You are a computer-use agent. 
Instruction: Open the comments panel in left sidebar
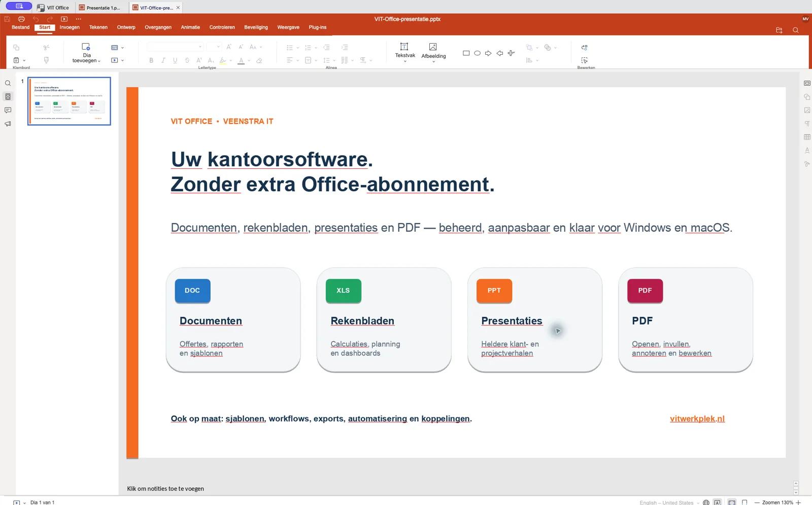[8, 110]
